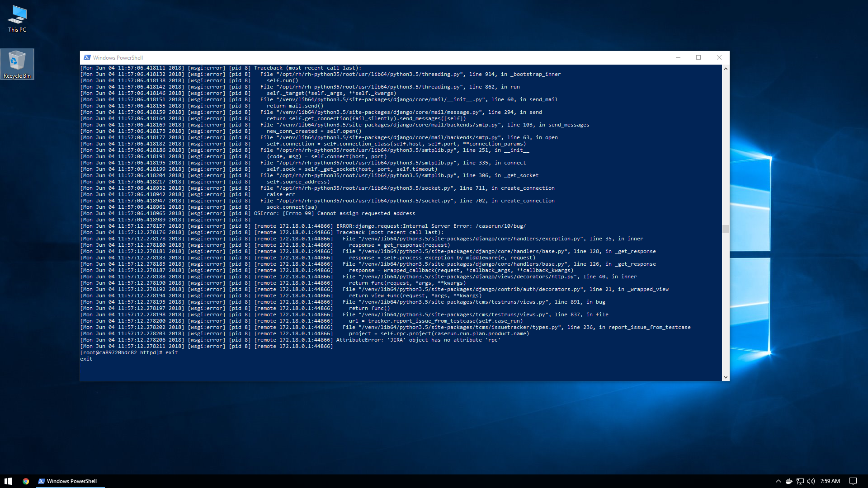868x488 pixels.
Task: Open the Docker whale tray icon
Action: (789, 481)
